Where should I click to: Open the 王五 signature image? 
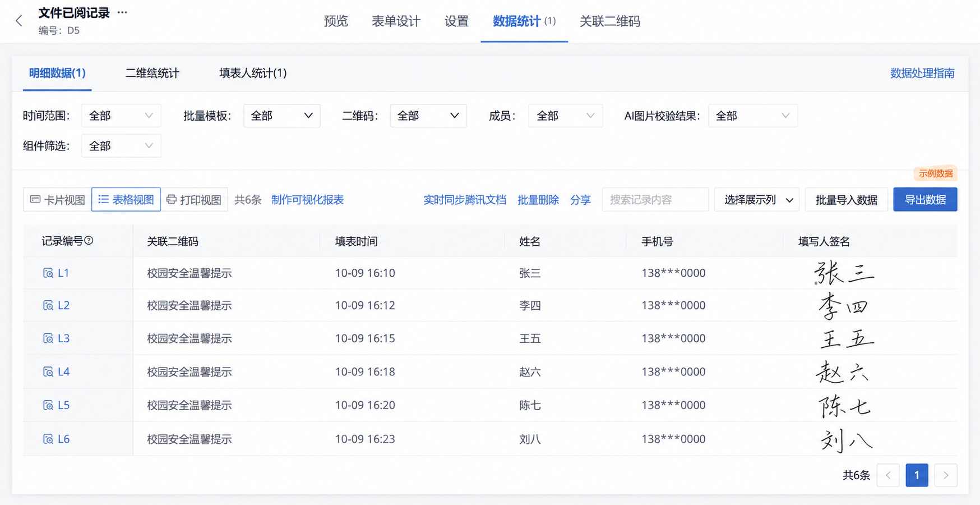click(847, 338)
